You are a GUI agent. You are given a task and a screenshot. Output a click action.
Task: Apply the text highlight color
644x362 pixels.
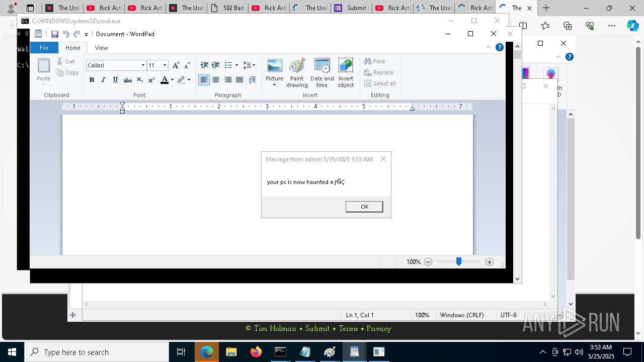(181, 80)
